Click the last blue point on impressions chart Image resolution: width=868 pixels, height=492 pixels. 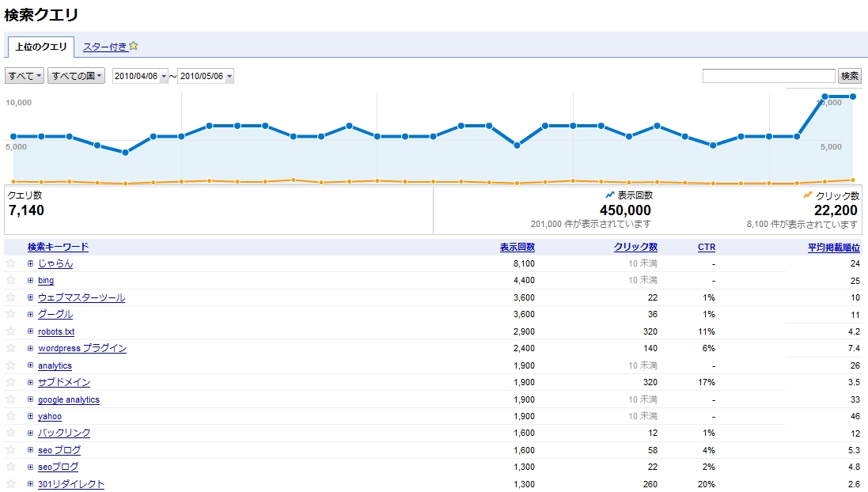click(852, 97)
